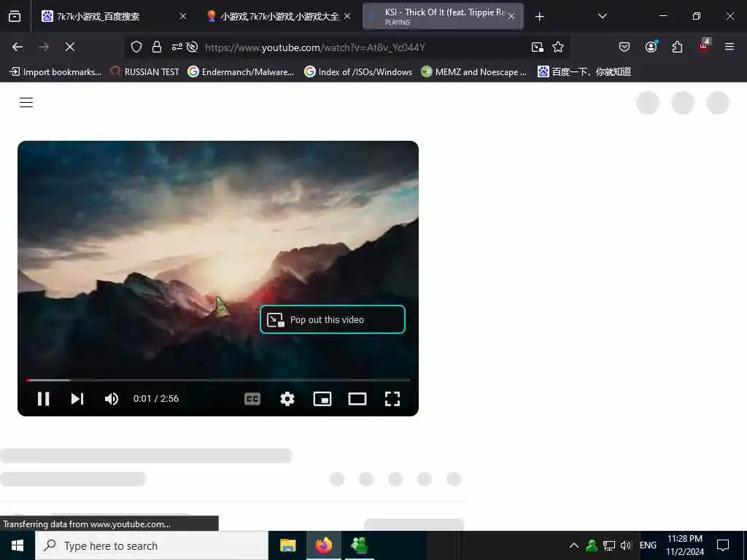Expand list all tabs dropdown
The height and width of the screenshot is (560, 747).
coord(602,16)
